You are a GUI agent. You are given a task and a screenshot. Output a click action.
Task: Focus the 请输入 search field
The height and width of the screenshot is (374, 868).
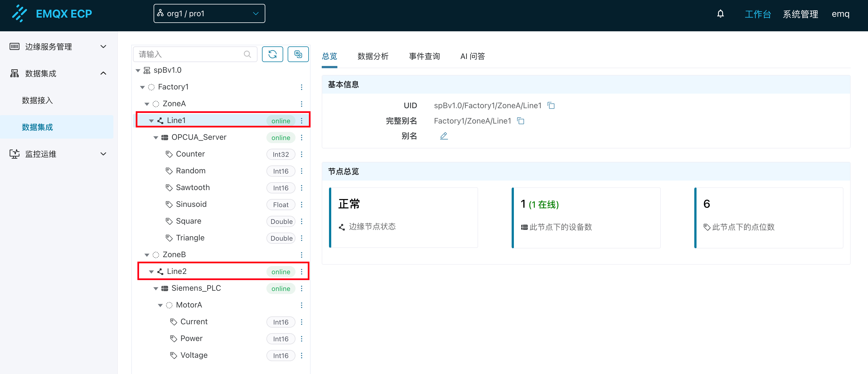tap(189, 54)
